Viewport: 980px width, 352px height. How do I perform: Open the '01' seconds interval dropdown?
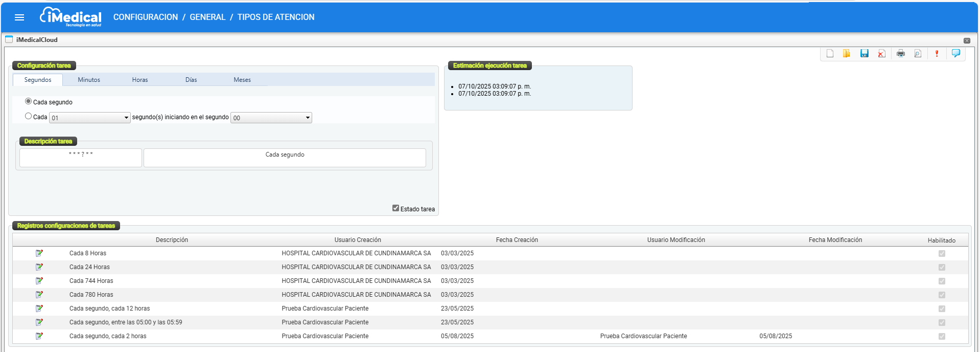click(89, 118)
